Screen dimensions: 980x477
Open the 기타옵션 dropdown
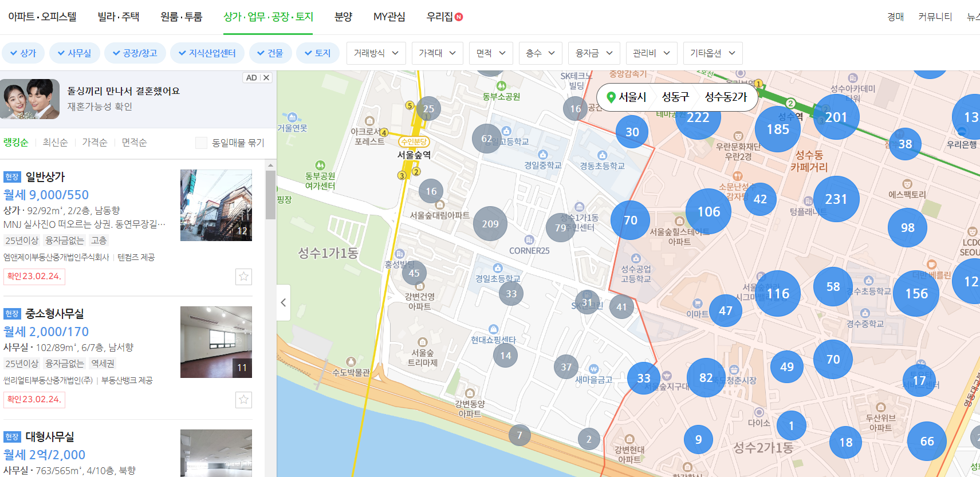(x=713, y=53)
